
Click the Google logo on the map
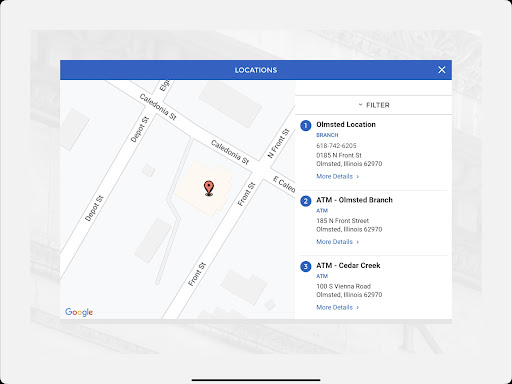(79, 312)
